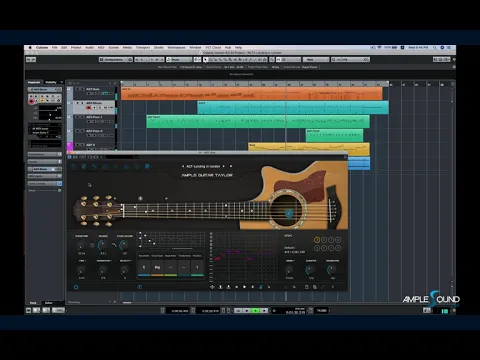Open the MIDI menu
This screenshot has width=480, height=360.
click(101, 48)
